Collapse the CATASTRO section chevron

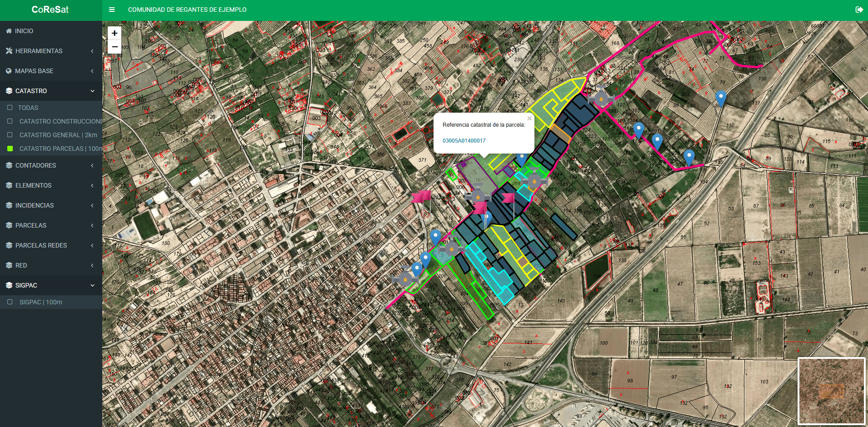point(92,91)
